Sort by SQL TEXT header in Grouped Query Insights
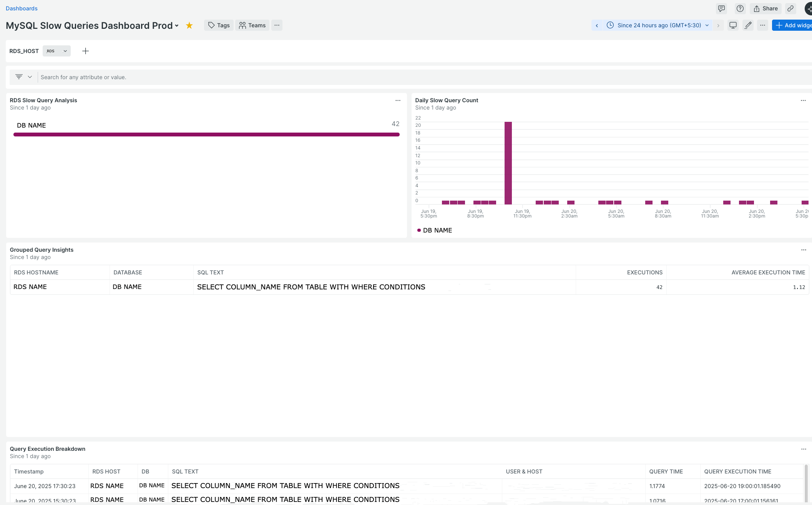812x505 pixels. tap(211, 272)
